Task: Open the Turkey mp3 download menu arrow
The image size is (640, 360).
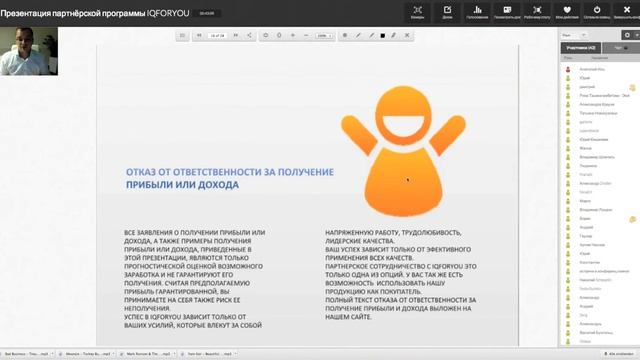Action: coord(113,354)
